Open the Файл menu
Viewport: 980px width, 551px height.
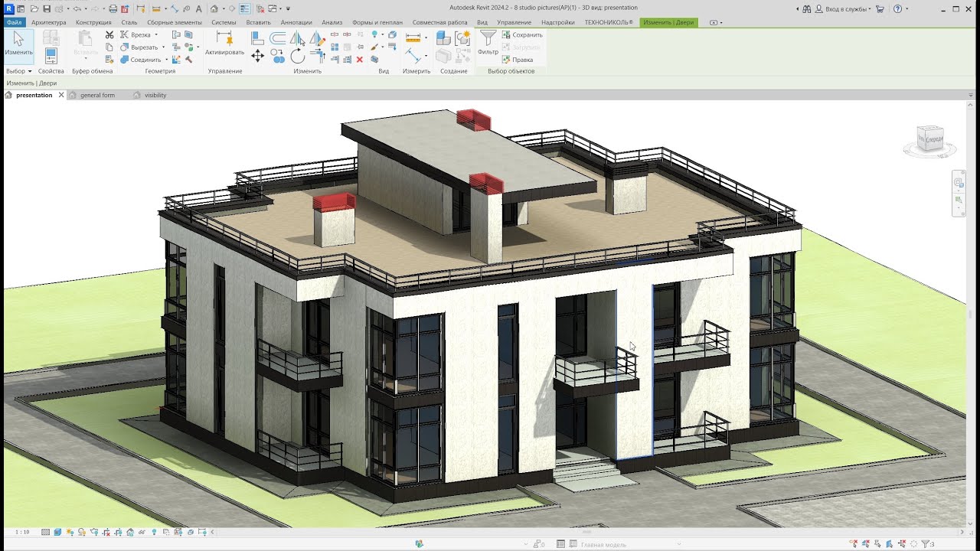click(x=14, y=22)
